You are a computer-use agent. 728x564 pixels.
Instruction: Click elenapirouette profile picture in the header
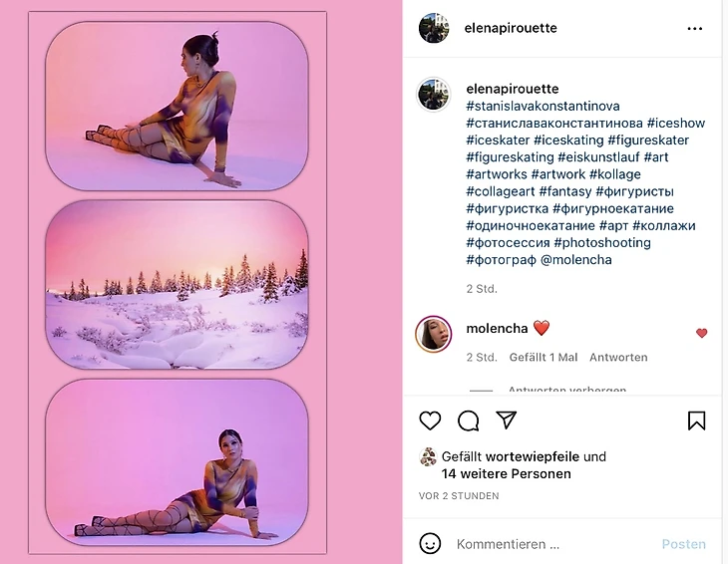[x=434, y=29]
